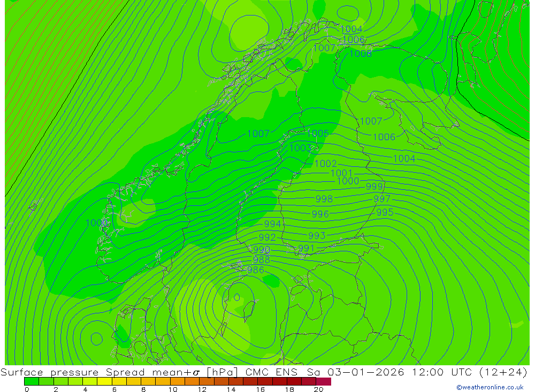The width and height of the screenshot is (535, 392).
Task: Select the '12:00 UTC' time text
Action: pos(441,372)
